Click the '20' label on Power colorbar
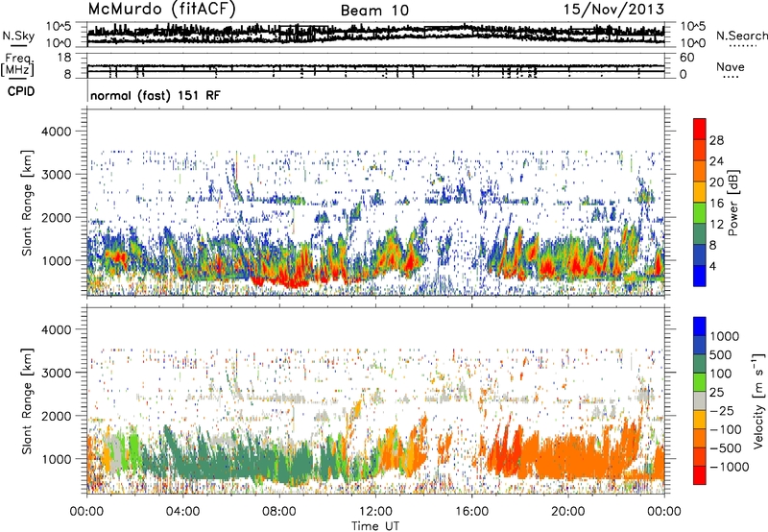This screenshot has width=768, height=532. coord(716,182)
